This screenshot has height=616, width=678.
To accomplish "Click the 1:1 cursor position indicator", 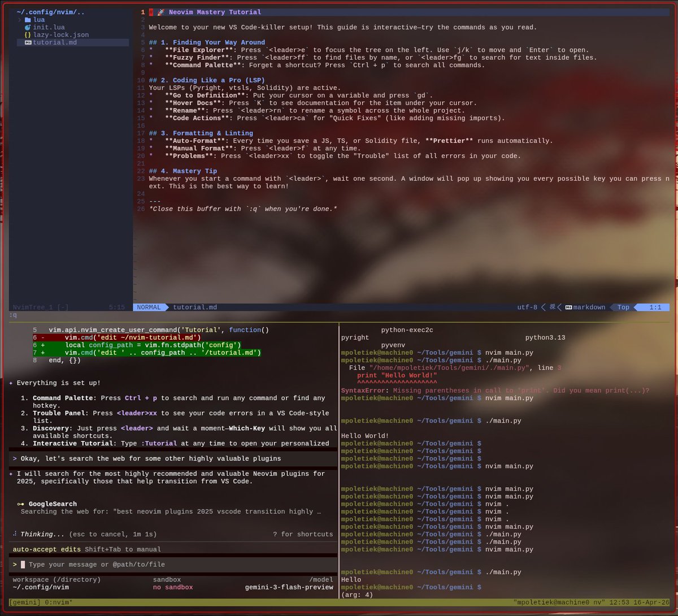I will pyautogui.click(x=655, y=307).
